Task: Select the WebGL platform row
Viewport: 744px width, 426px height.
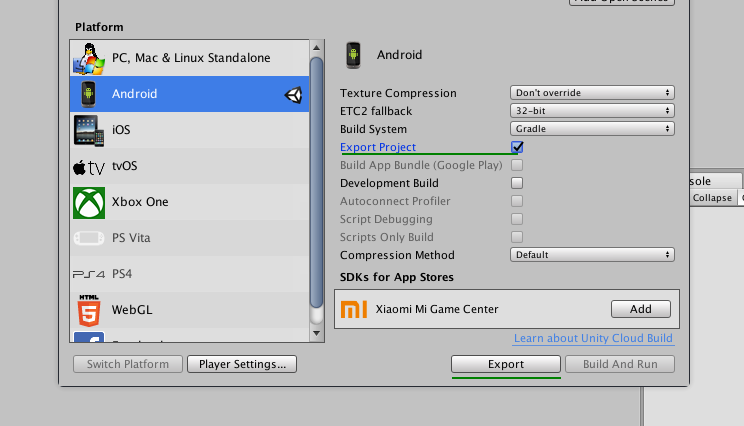Action: pos(189,310)
